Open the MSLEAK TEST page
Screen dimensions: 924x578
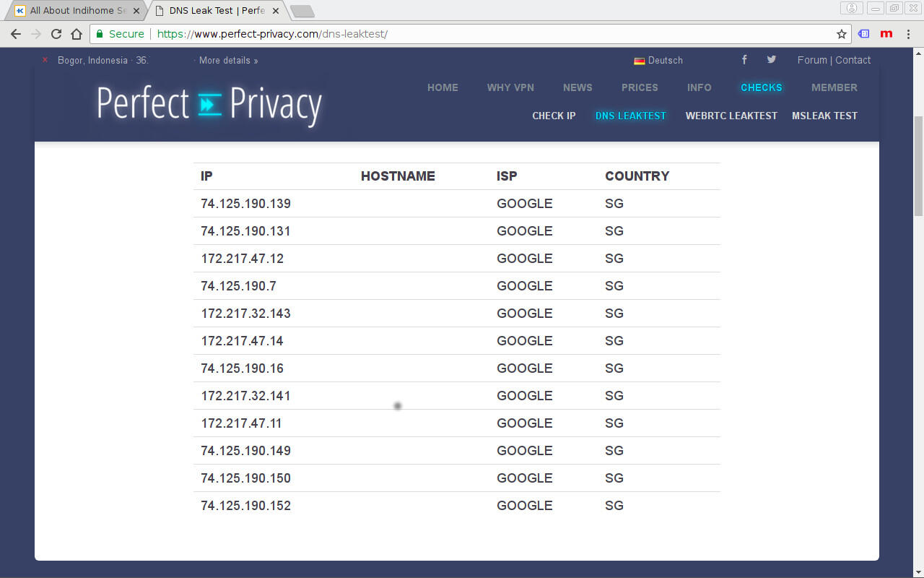tap(824, 116)
